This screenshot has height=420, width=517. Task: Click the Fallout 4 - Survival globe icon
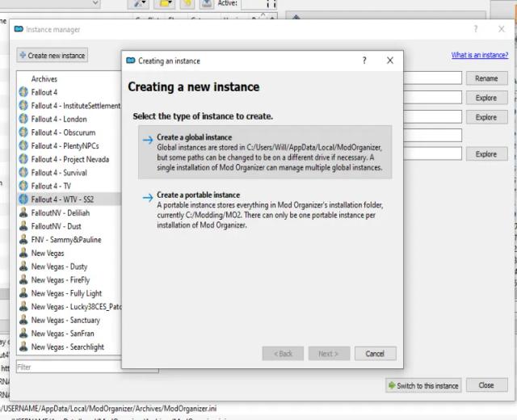[23, 172]
